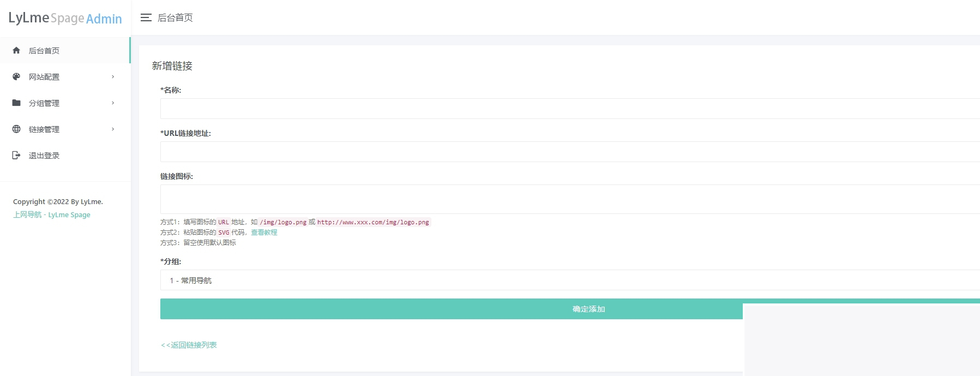
Task: Expand the 分组管理 chevron arrow
Action: click(113, 103)
